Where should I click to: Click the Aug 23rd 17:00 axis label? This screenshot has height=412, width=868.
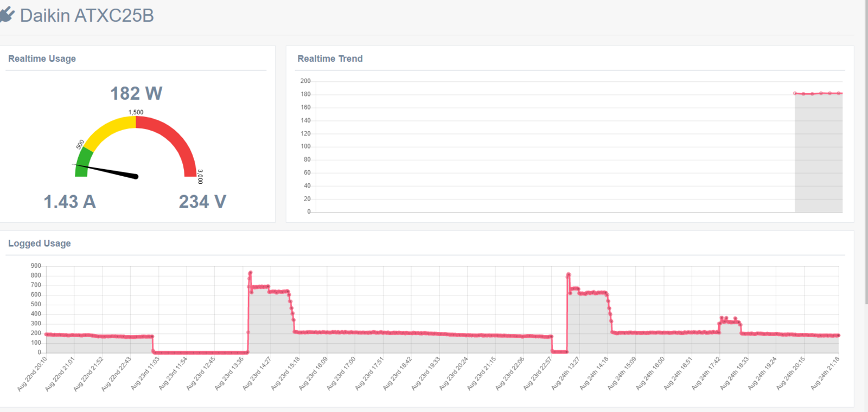[x=341, y=374]
